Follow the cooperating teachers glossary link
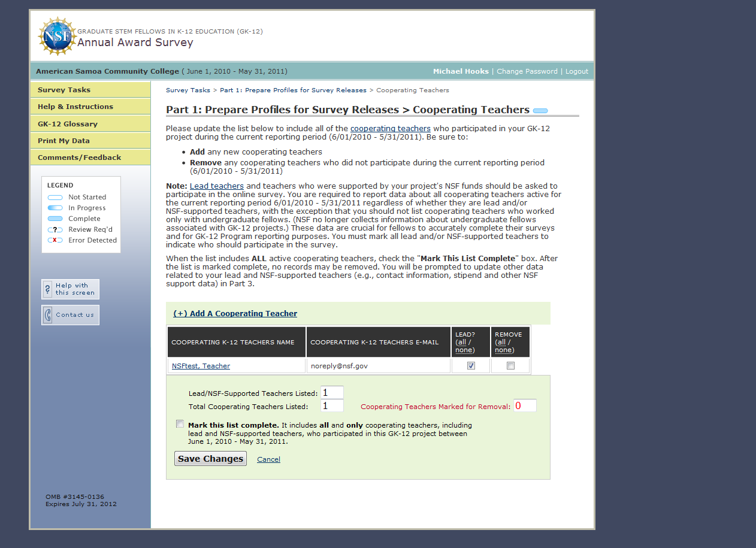Image resolution: width=756 pixels, height=548 pixels. [391, 129]
